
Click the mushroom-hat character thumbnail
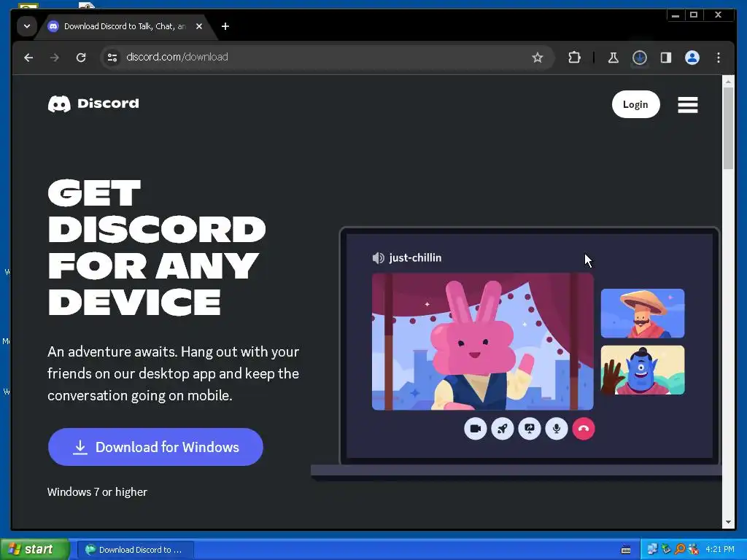click(643, 314)
